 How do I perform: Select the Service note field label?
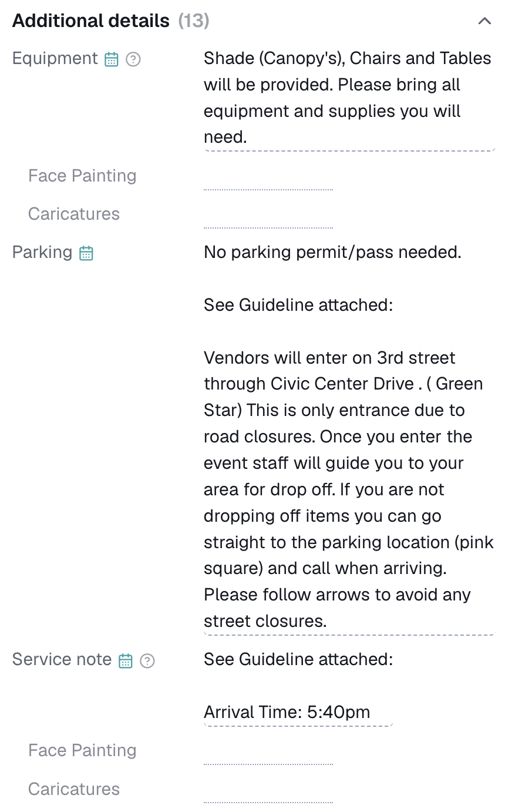coord(62,659)
